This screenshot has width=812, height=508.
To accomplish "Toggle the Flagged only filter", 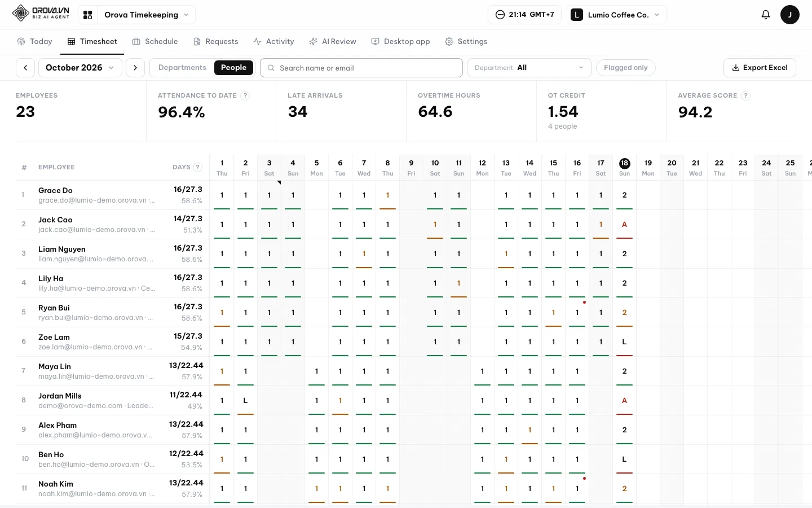I will tap(625, 68).
